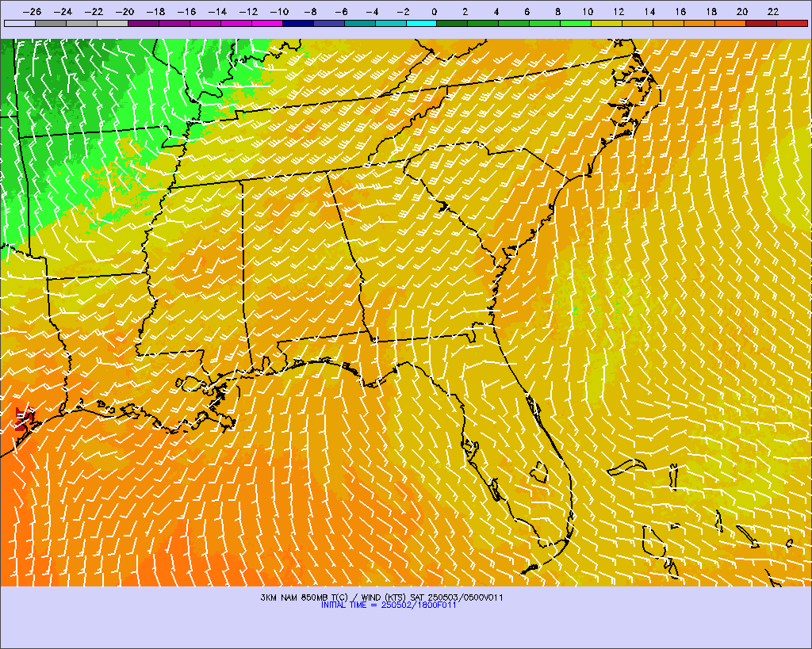Click the '-20' legend label

point(124,11)
